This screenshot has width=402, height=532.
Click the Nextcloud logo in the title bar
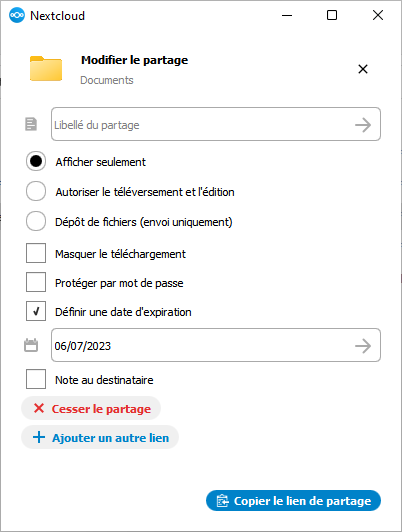(17, 16)
